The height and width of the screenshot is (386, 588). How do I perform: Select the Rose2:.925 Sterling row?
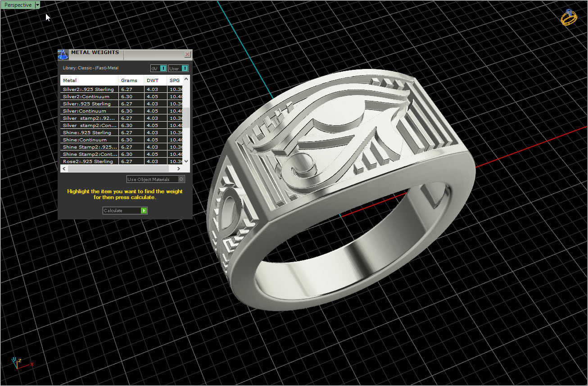[x=122, y=161]
